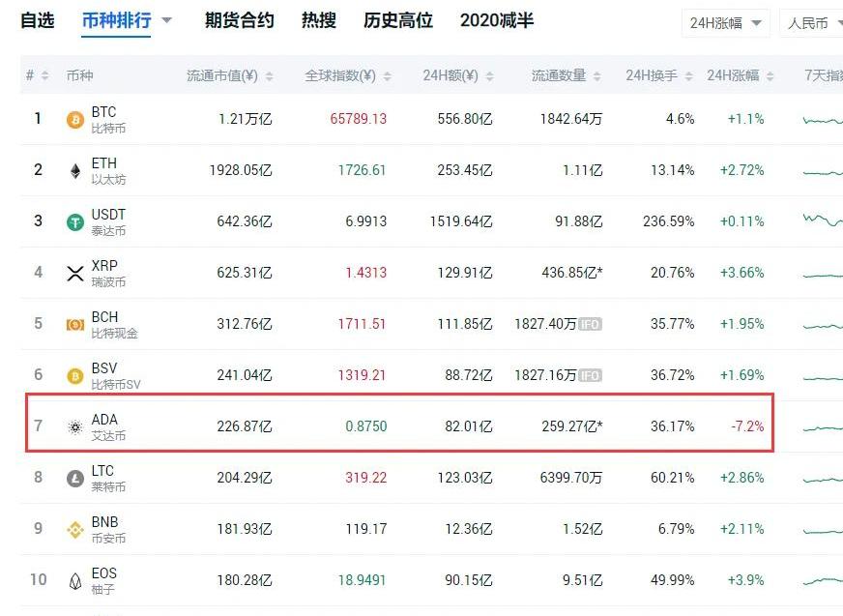843x616 pixels.
Task: Click BTC global index 65789.13
Action: (358, 119)
